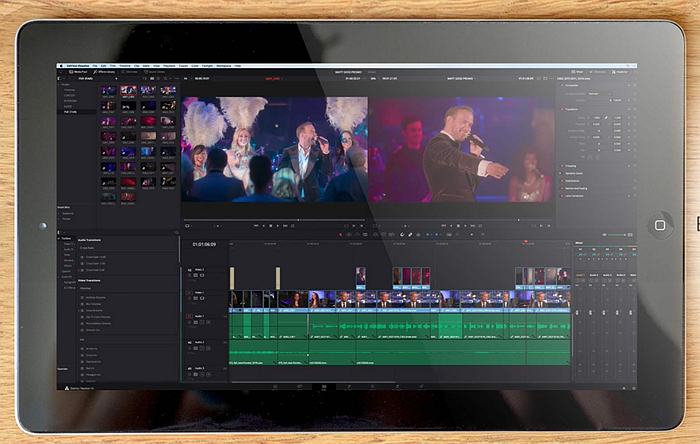Lock the Video 2 track
Image resolution: width=700 pixels, height=444 pixels.
click(x=189, y=275)
